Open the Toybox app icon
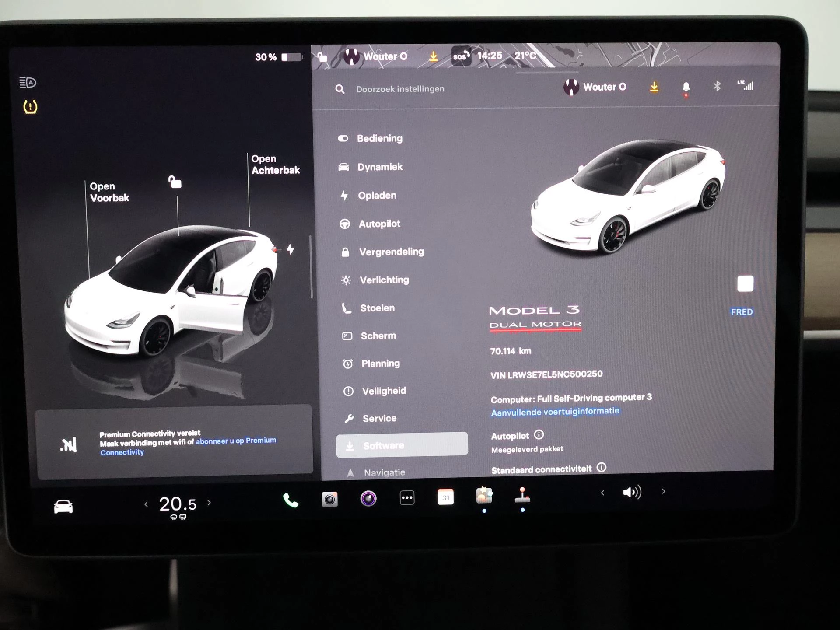The width and height of the screenshot is (840, 630). point(484,496)
